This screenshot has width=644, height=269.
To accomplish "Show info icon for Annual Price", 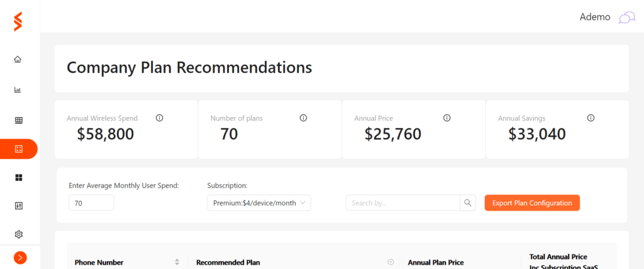I will (x=447, y=118).
